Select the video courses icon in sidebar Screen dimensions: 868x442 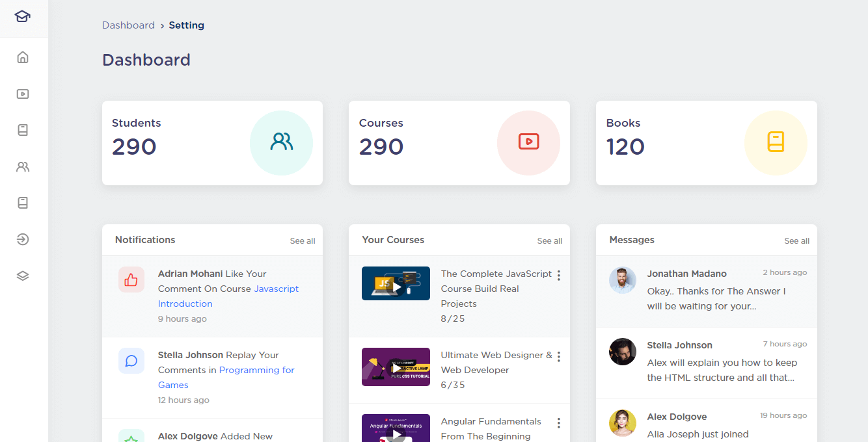pos(23,94)
